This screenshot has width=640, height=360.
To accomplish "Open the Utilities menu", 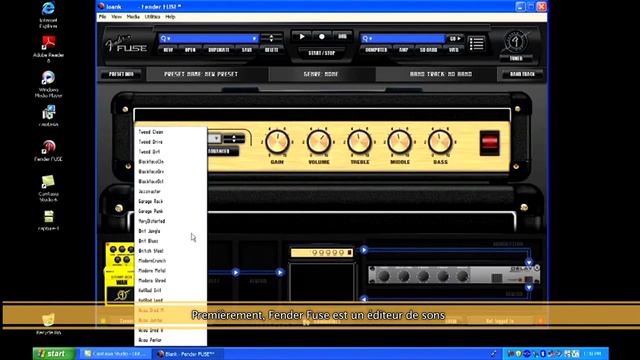I will tap(152, 17).
